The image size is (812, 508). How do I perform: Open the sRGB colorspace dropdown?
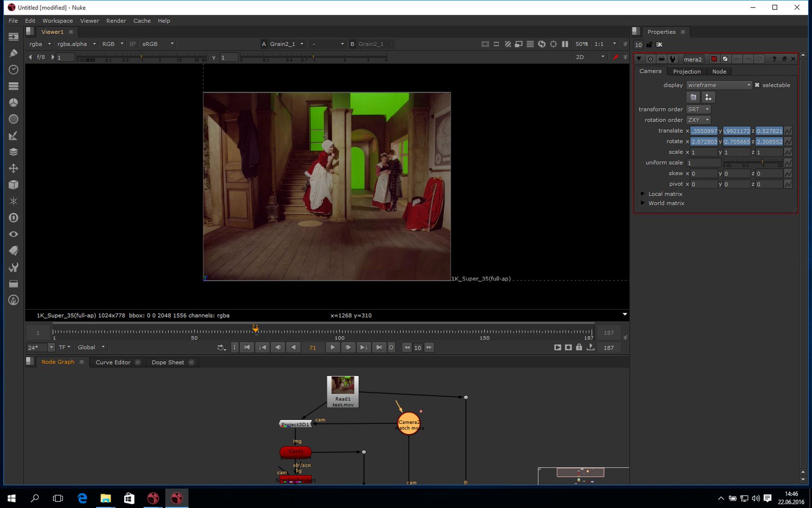pyautogui.click(x=158, y=44)
